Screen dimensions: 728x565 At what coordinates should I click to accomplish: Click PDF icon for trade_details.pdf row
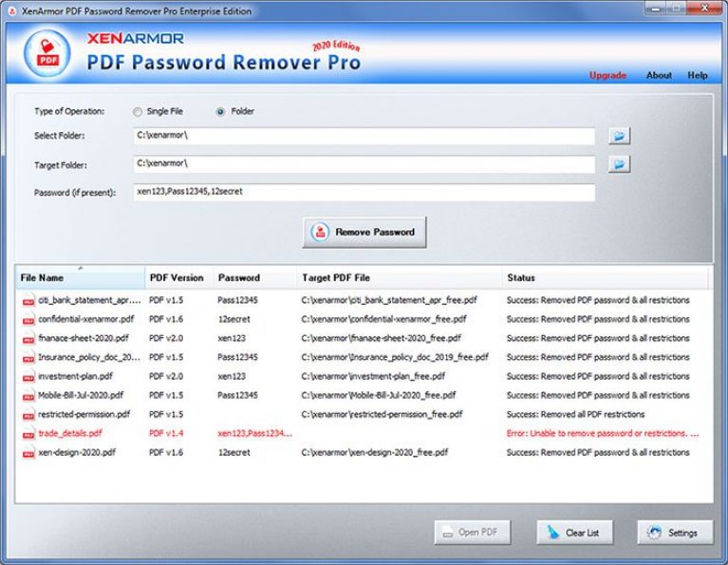click(28, 434)
